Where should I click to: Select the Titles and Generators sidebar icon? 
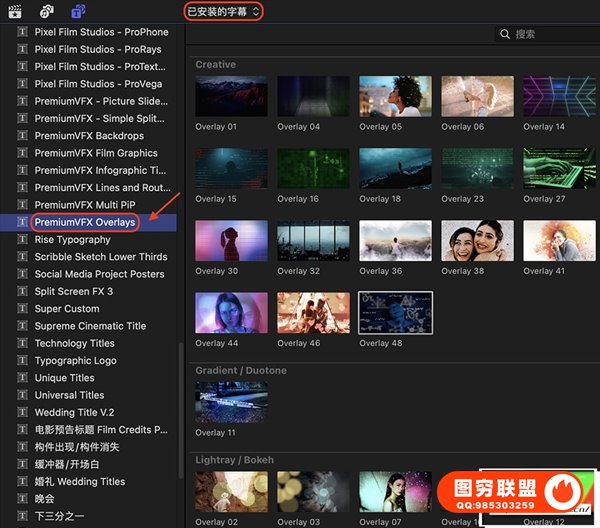click(x=78, y=11)
